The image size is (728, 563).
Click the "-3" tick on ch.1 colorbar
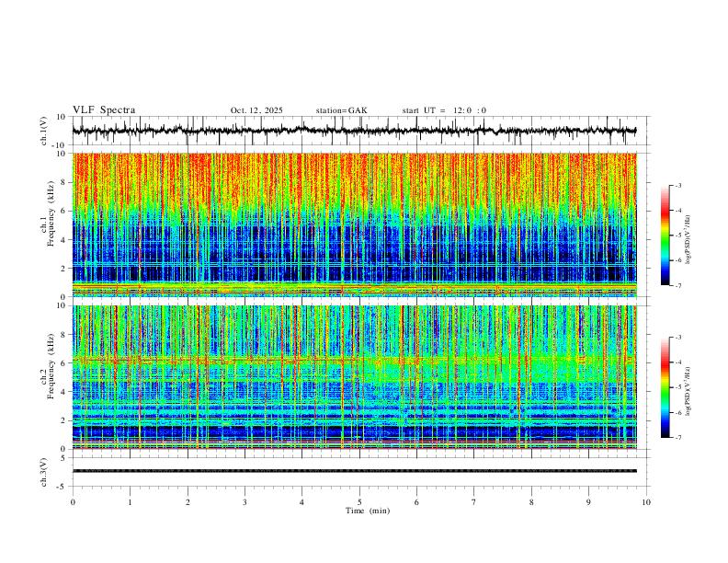[677, 186]
